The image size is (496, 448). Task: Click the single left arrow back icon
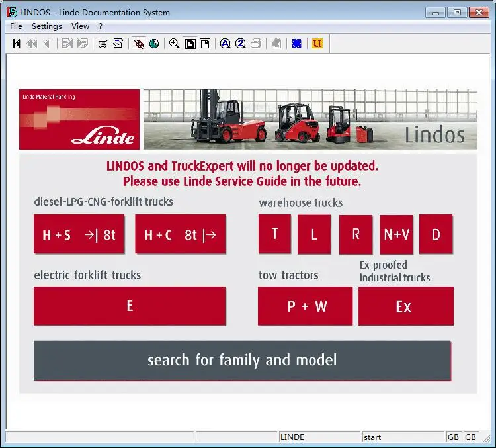pos(47,44)
